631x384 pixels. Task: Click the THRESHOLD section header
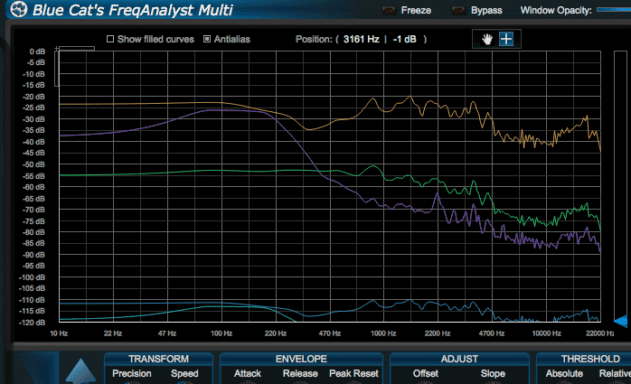590,359
